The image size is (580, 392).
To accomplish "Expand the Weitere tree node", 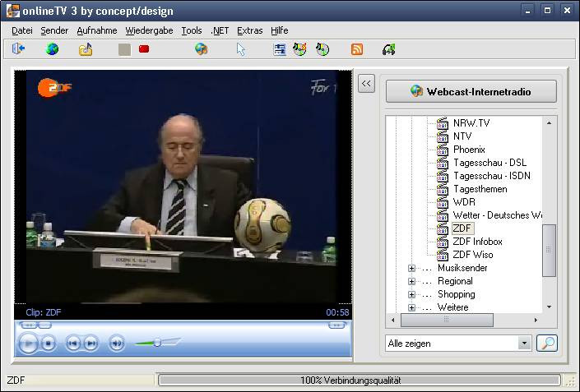I will click(x=411, y=307).
